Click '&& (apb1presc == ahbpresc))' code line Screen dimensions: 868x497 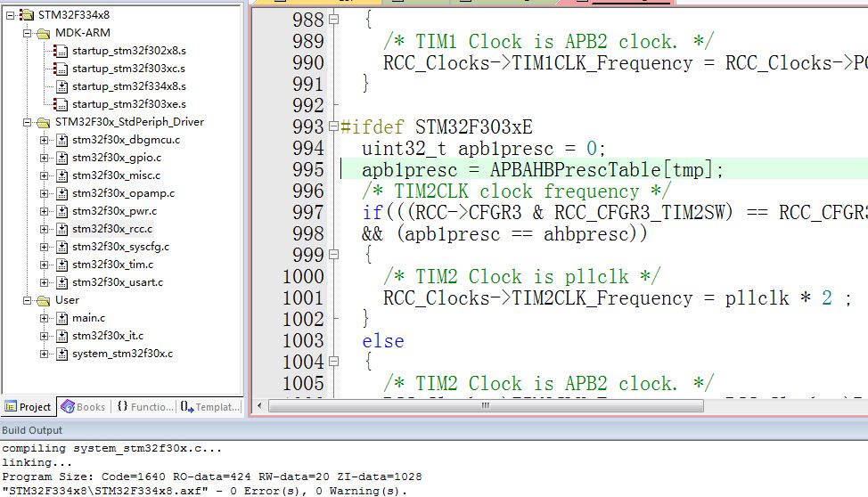click(x=504, y=234)
